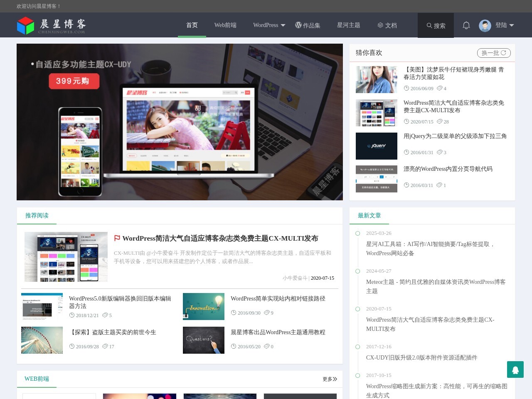Open the 最新文章 latest posts section header

pos(369,215)
